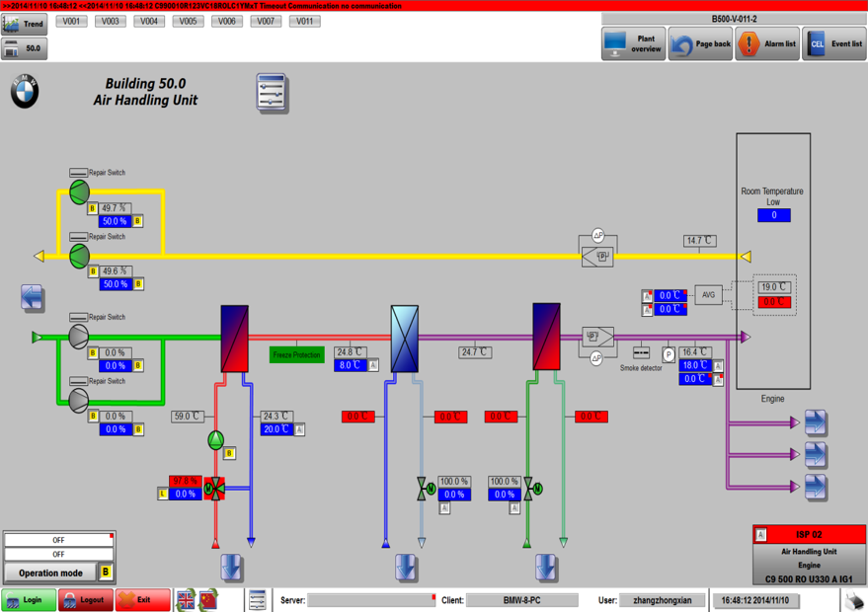Click the AVG calculation block

[709, 295]
